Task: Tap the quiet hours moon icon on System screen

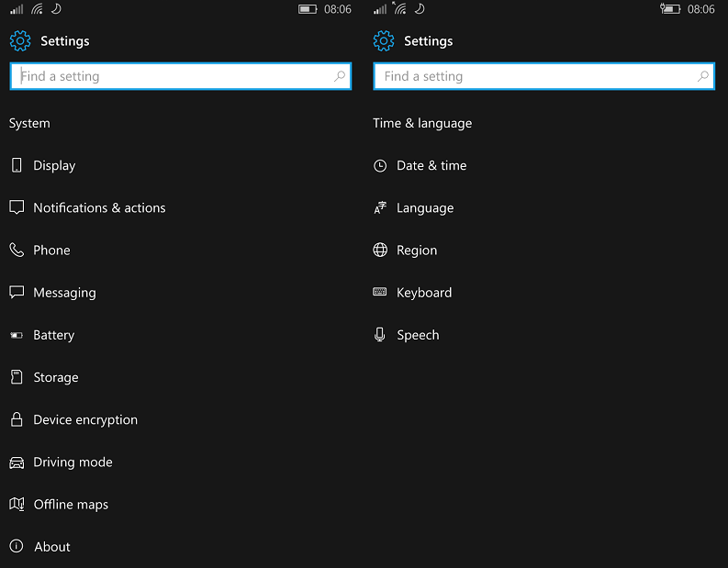Action: [56, 9]
